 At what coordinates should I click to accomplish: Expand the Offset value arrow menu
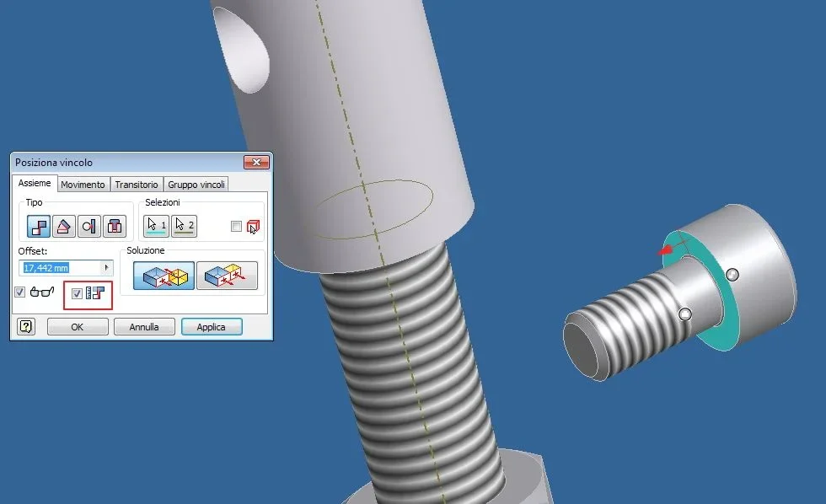tap(106, 267)
